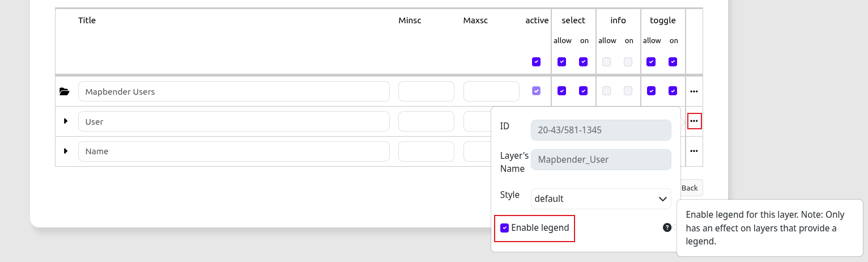Click the Name title field

pos(234,151)
